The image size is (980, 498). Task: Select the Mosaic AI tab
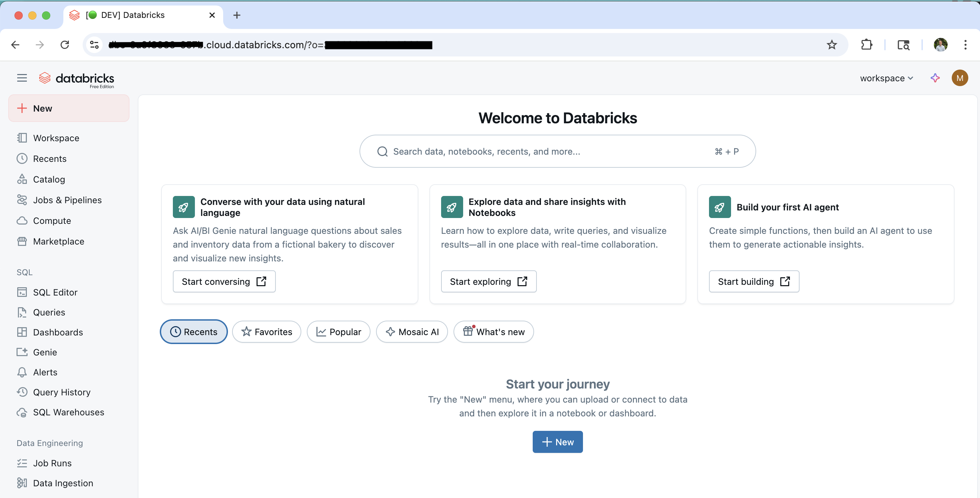[412, 332]
